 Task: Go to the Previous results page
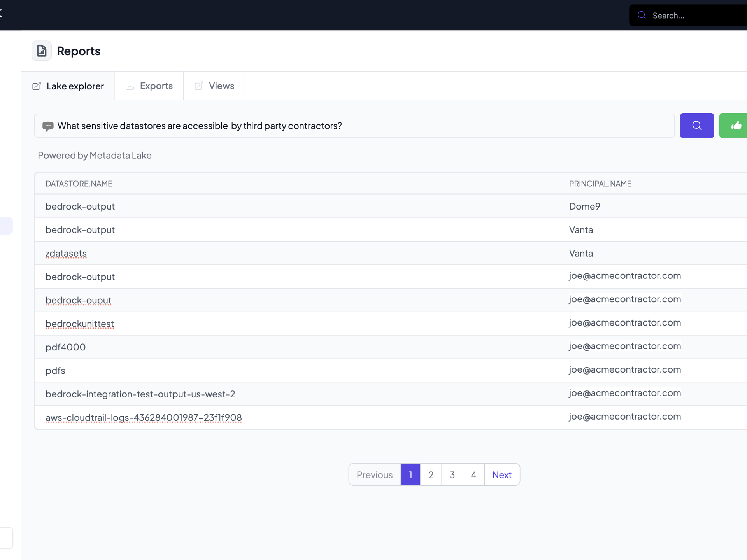click(x=375, y=475)
